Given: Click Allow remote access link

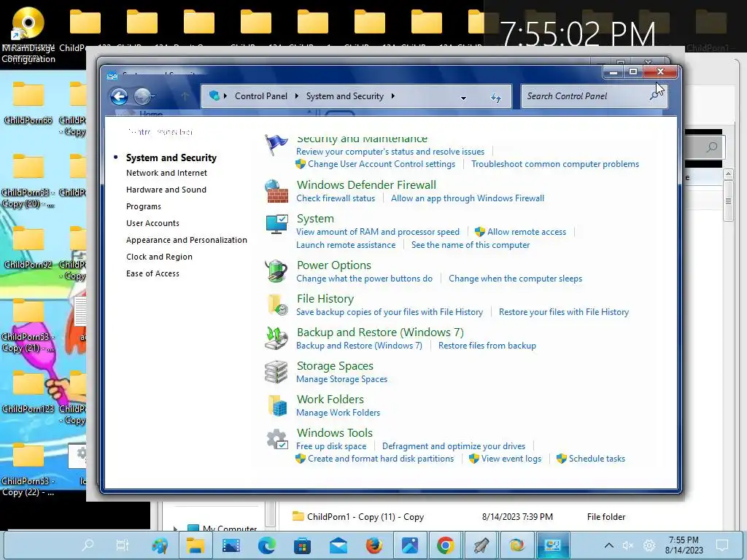Looking at the screenshot, I should (527, 232).
